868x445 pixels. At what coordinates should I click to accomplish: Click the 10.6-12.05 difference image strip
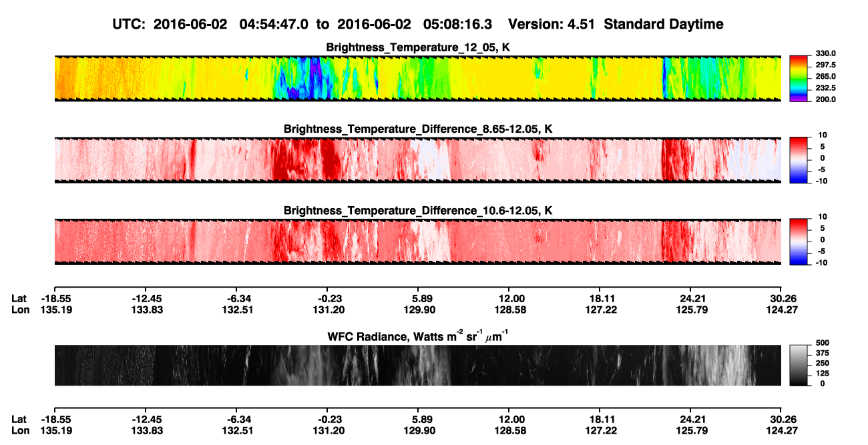[417, 242]
